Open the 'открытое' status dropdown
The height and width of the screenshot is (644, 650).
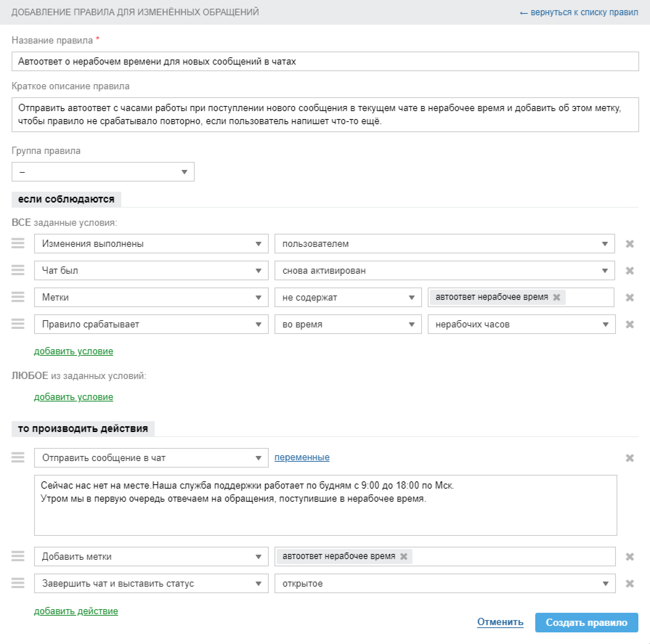click(x=445, y=583)
